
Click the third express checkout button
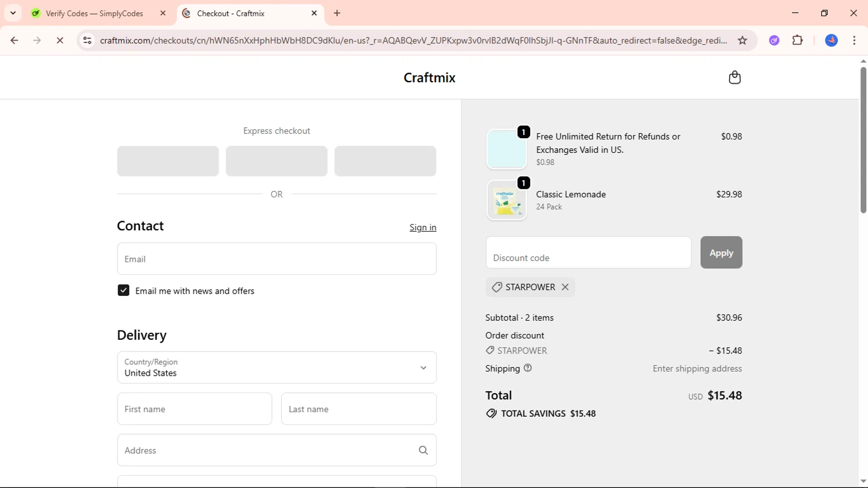[x=385, y=161]
